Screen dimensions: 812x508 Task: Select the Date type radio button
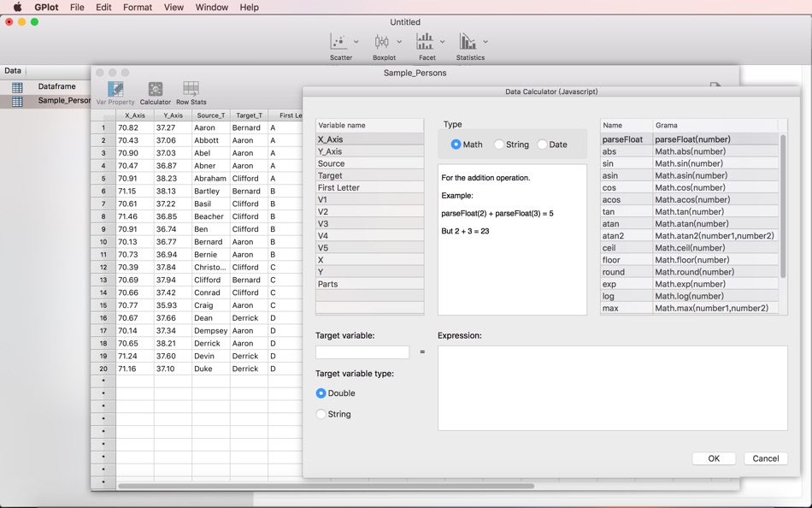(542, 145)
